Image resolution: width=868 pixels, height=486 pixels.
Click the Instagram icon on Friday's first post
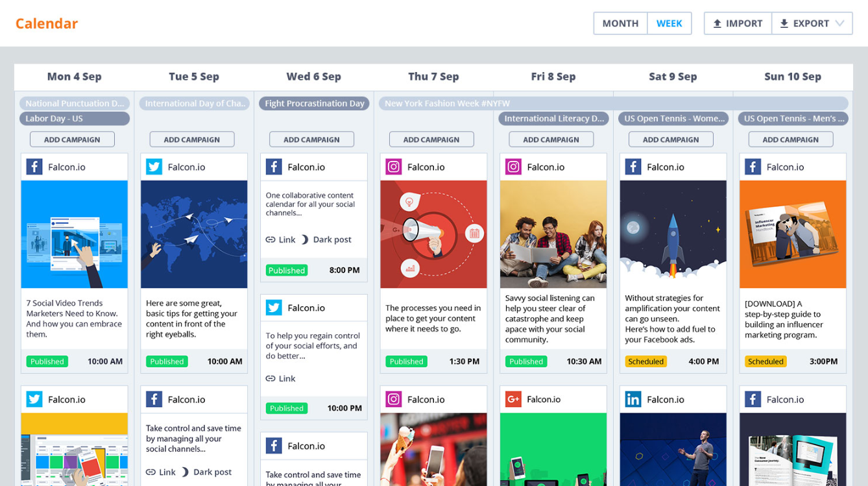pos(513,167)
